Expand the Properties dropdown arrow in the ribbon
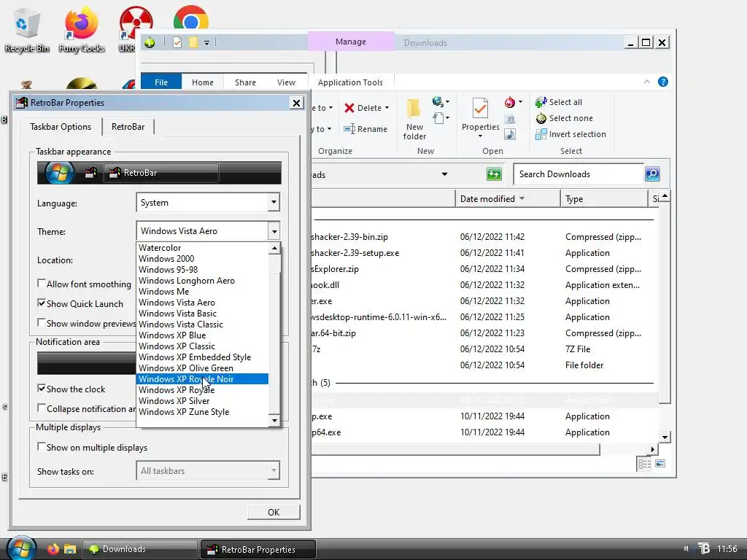This screenshot has width=747, height=560. pos(480,136)
